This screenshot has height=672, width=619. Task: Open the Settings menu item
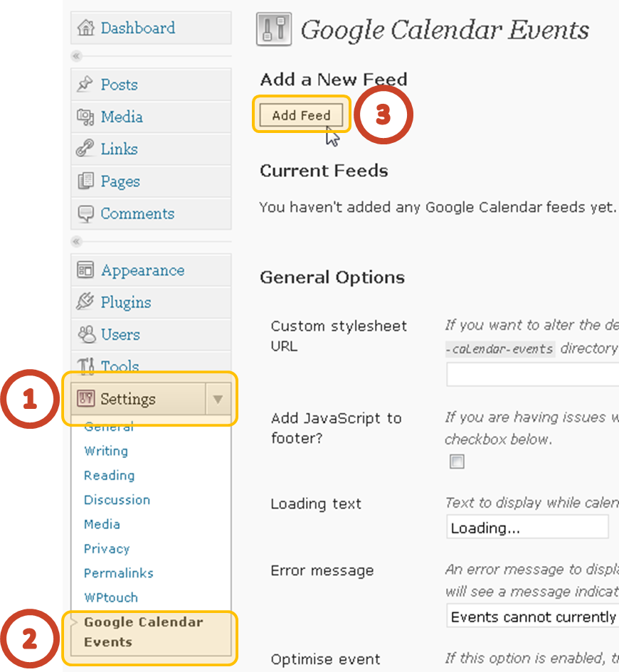click(138, 399)
